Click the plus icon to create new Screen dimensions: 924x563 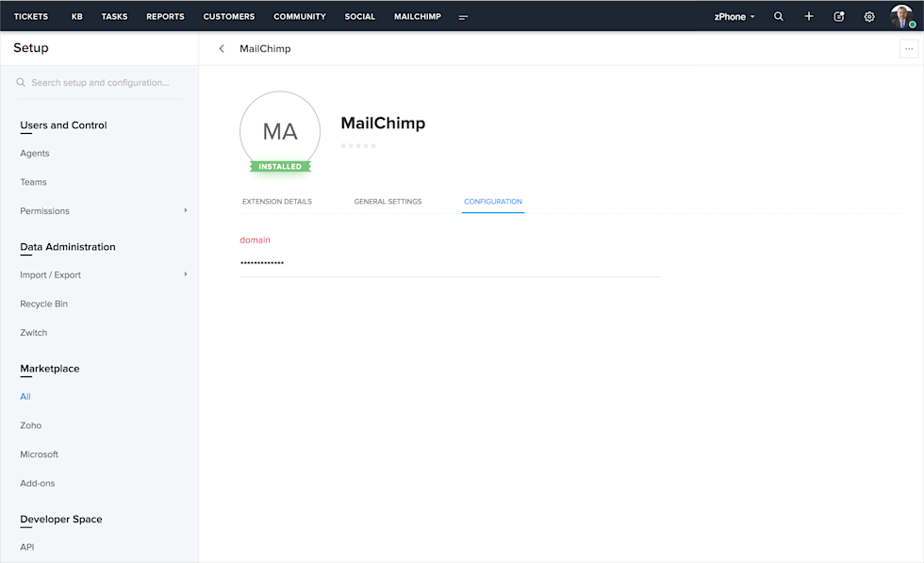click(808, 16)
